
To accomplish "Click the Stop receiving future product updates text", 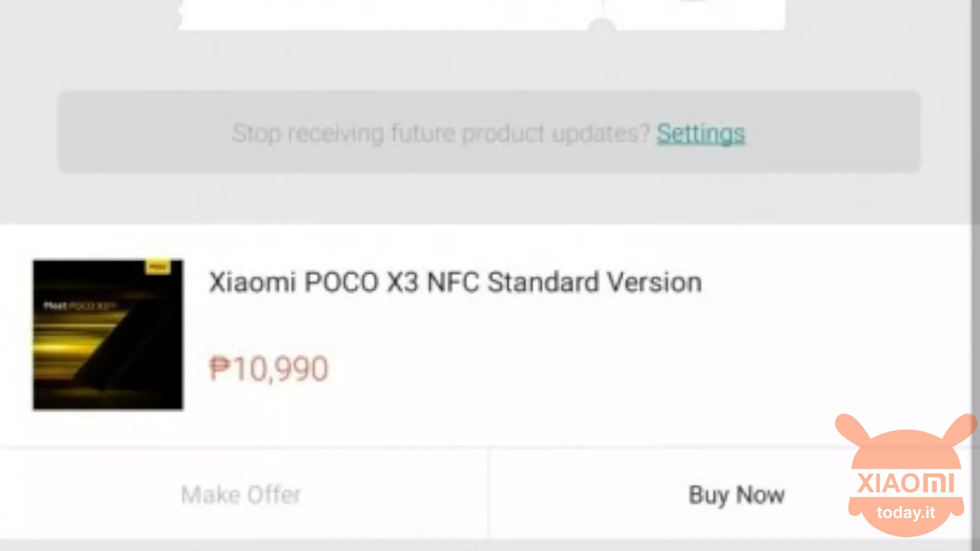I will 440,134.
